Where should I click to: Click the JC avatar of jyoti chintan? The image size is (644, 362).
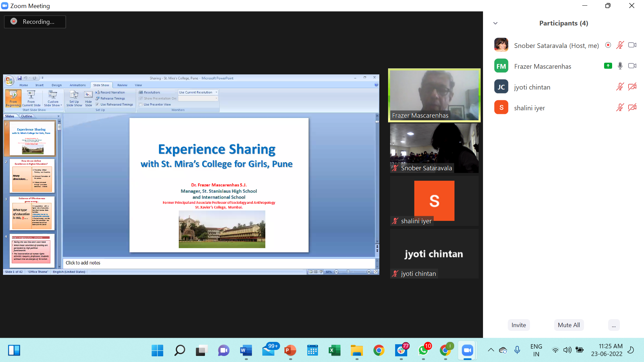pyautogui.click(x=501, y=87)
